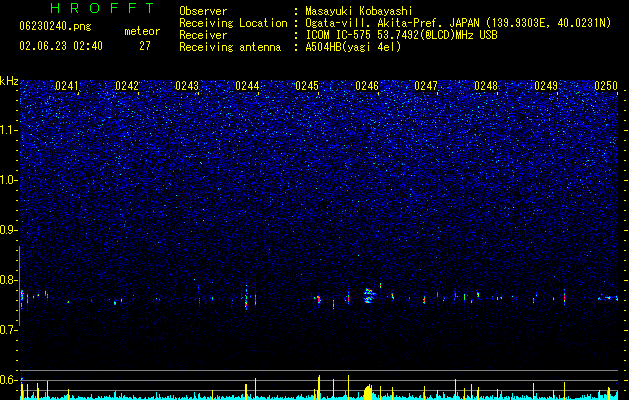Click the 0246 time marker
Image resolution: width=629 pixels, height=400 pixels.
point(367,86)
